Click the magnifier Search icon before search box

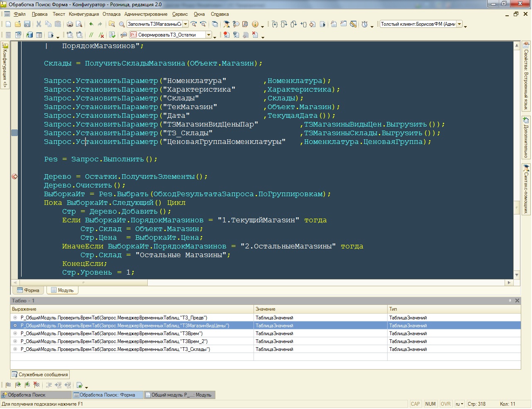click(122, 24)
